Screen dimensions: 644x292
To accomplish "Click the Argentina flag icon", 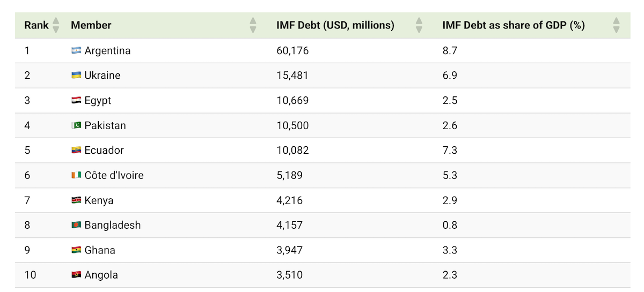I will point(76,50).
